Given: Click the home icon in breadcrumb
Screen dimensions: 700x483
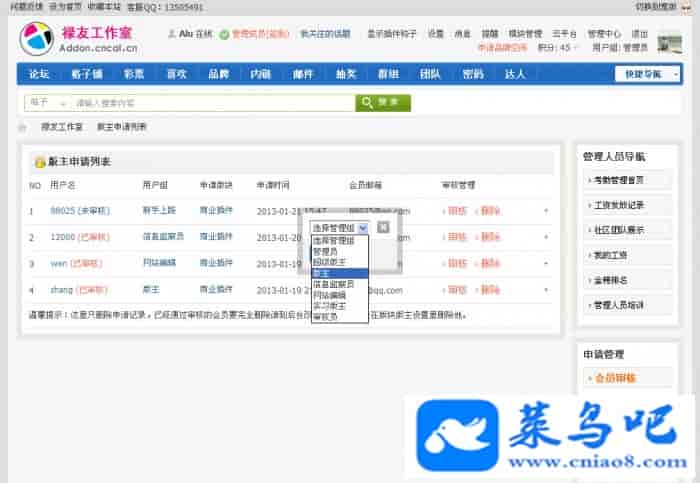Looking at the screenshot, I should pos(23,128).
